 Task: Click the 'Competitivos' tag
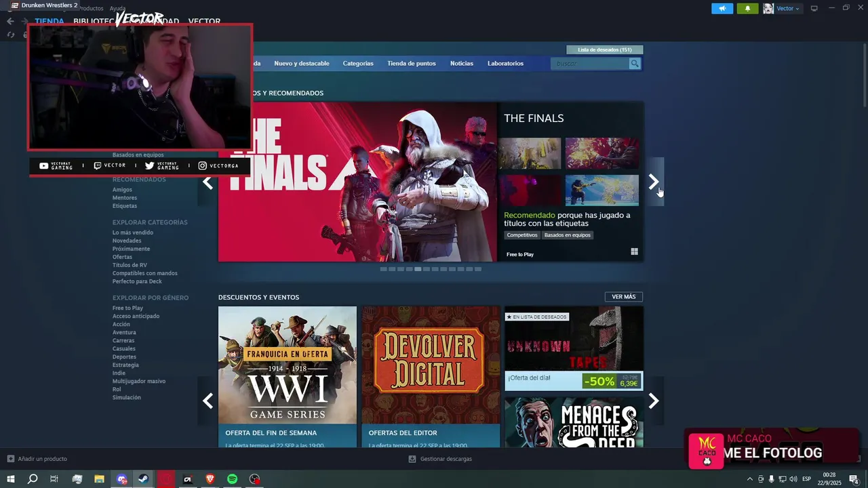[x=522, y=235]
